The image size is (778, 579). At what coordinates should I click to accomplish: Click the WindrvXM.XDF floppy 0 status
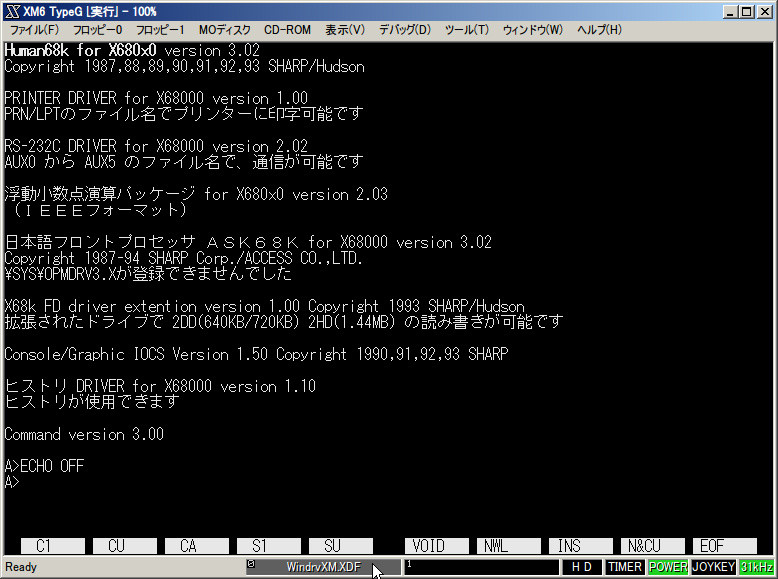[323, 567]
